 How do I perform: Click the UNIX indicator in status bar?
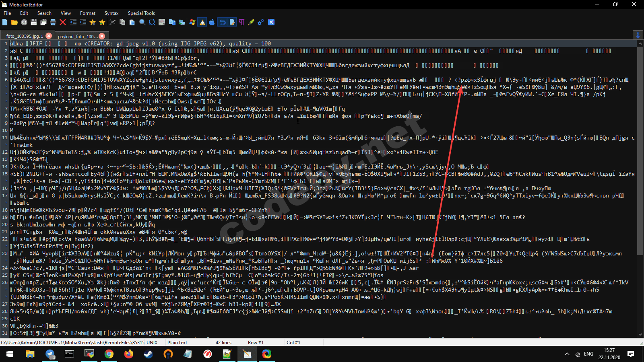point(152,343)
